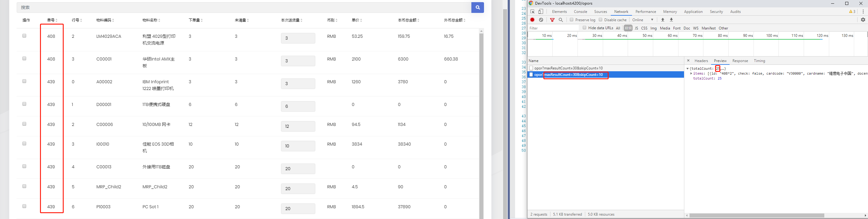The image size is (868, 219).
Task: Clear the network log
Action: (x=541, y=20)
